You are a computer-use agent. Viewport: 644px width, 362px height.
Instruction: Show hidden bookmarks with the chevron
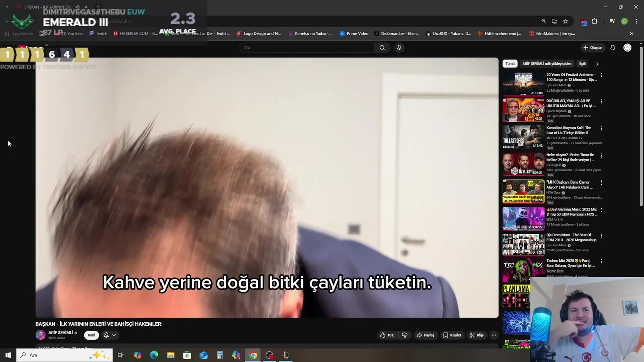click(x=631, y=34)
